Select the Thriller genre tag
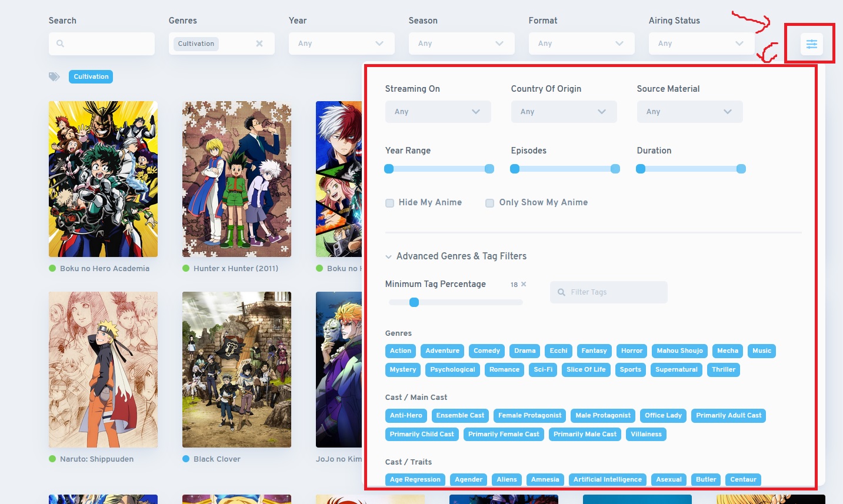Screen dimensions: 843x504 pyautogui.click(x=724, y=370)
